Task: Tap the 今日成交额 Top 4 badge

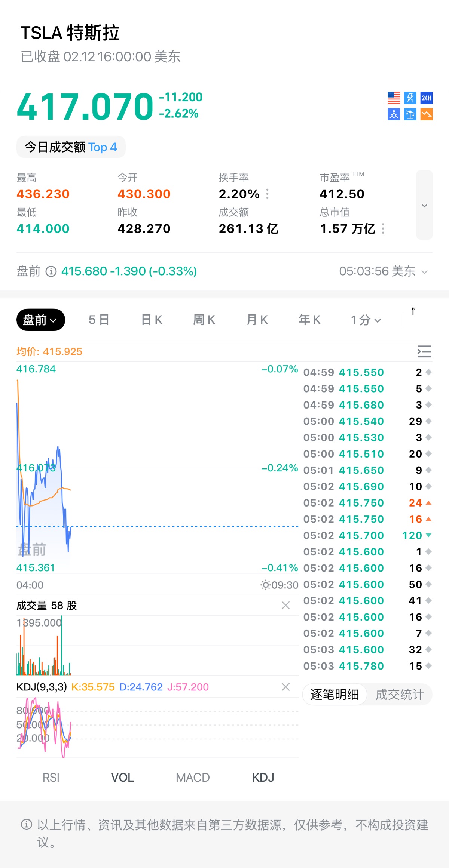Action: click(x=71, y=147)
